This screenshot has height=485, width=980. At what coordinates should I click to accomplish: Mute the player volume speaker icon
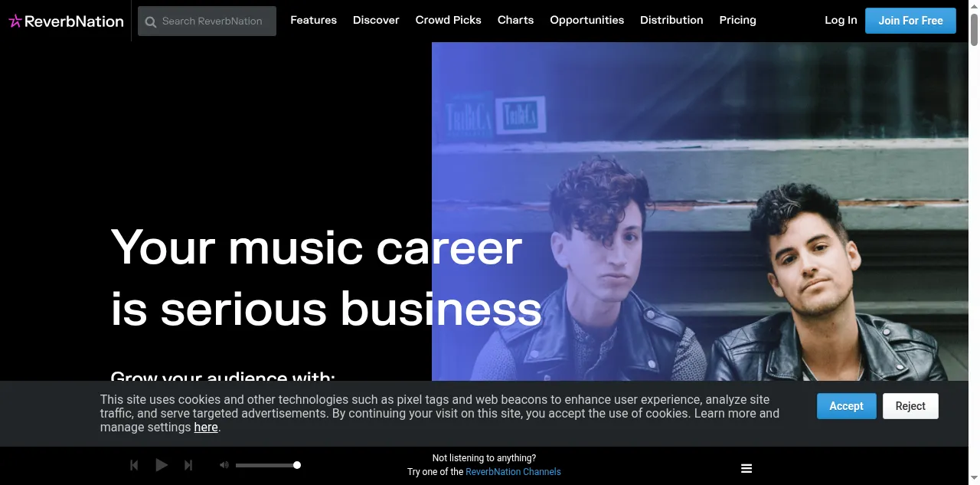pyautogui.click(x=224, y=465)
